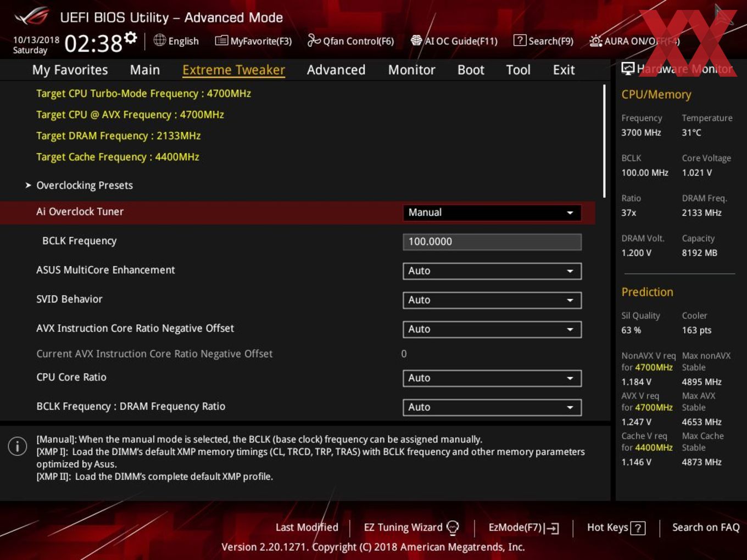Click Target DRAM Frequency : 2133MHz text
747x560 pixels.
119,136
